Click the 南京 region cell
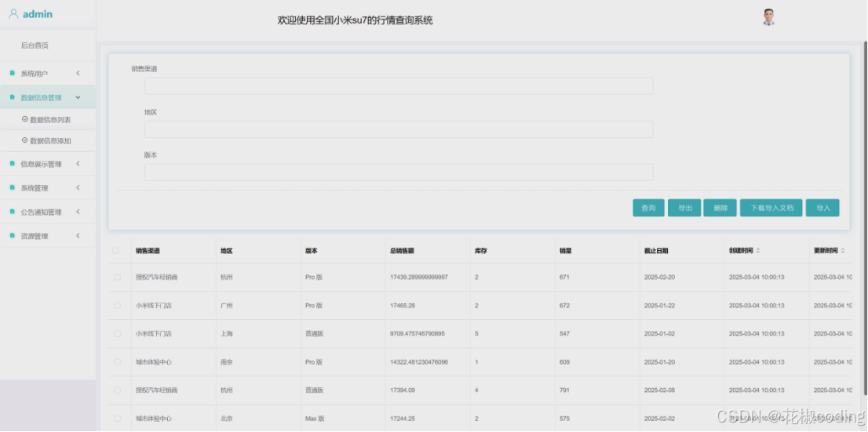 (x=226, y=361)
